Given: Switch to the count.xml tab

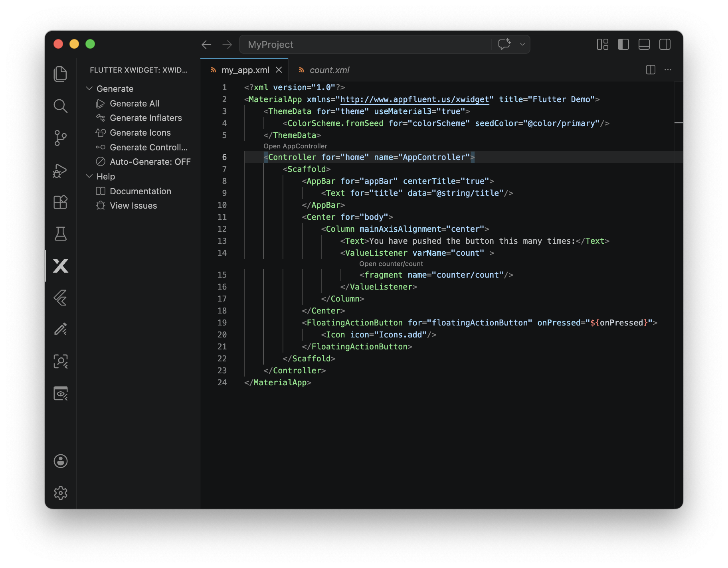Looking at the screenshot, I should tap(330, 69).
